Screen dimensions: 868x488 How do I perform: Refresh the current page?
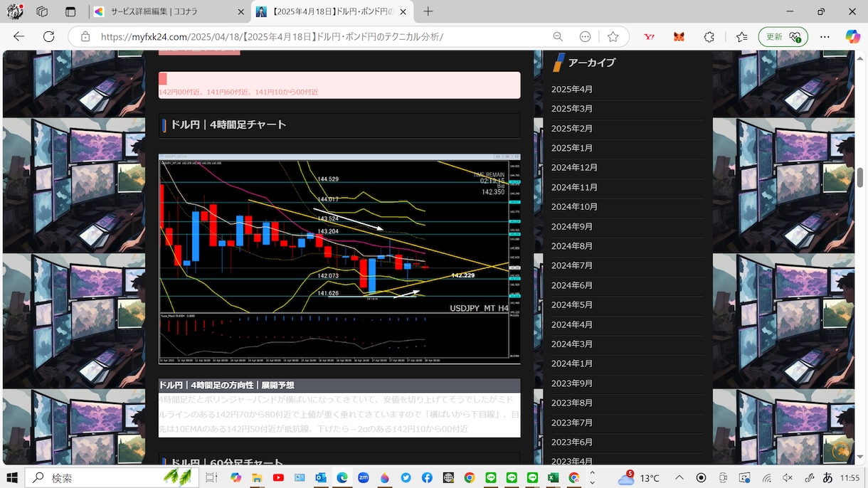point(48,36)
